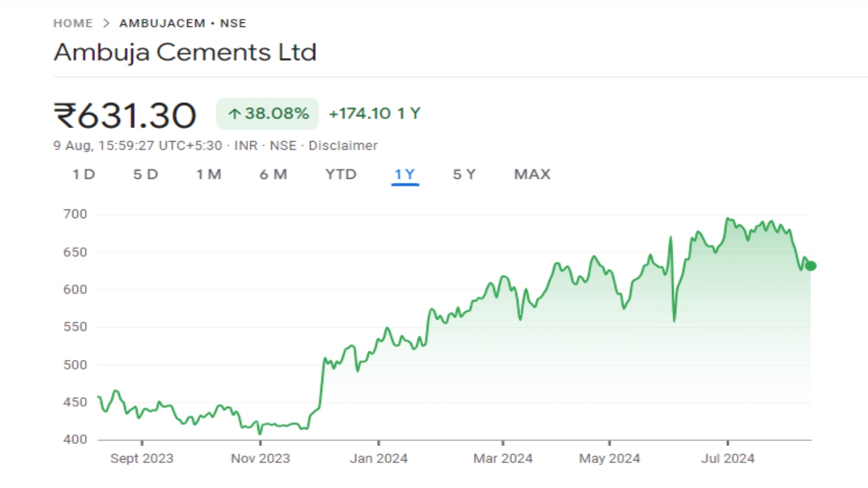Show MAX price history
The width and height of the screenshot is (868, 488).
tap(532, 174)
